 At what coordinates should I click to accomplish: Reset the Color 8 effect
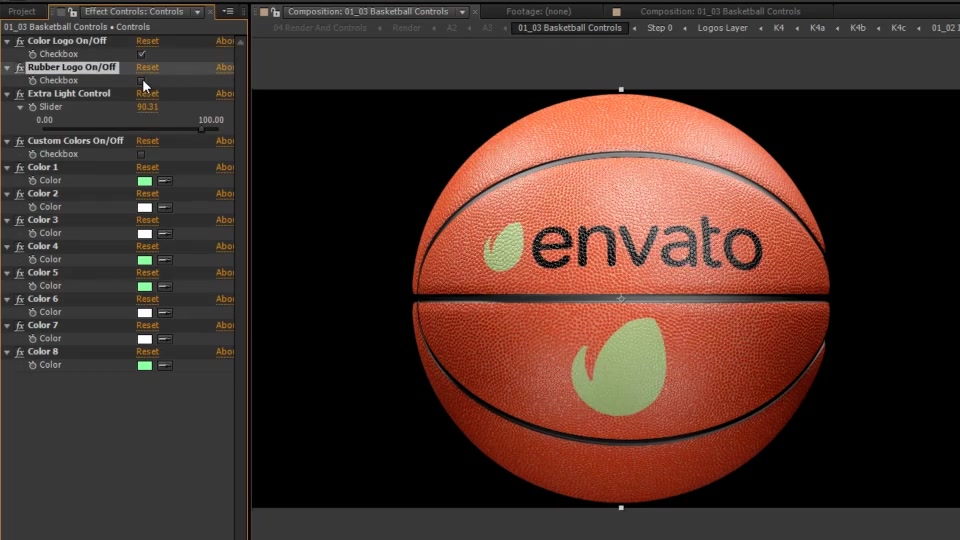(148, 351)
